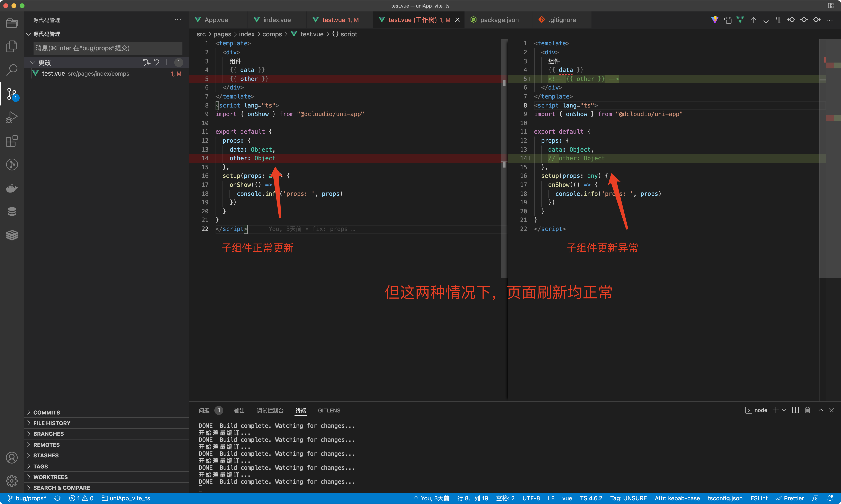Screen dimensions: 841x504
Task: Expand the COMMITS section
Action: point(47,412)
